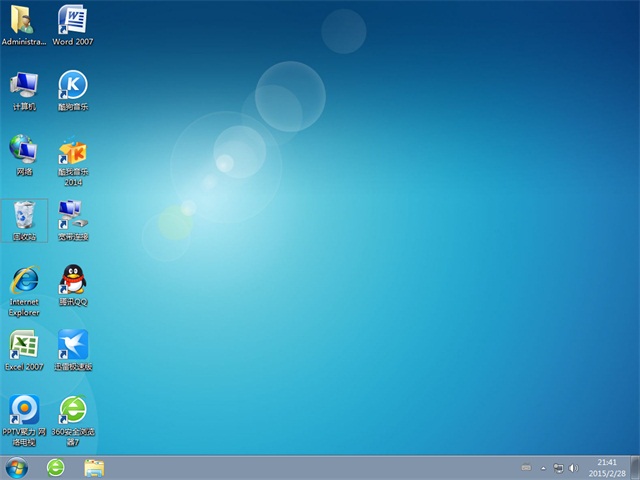Open the Administrator user folder icon

23,22
